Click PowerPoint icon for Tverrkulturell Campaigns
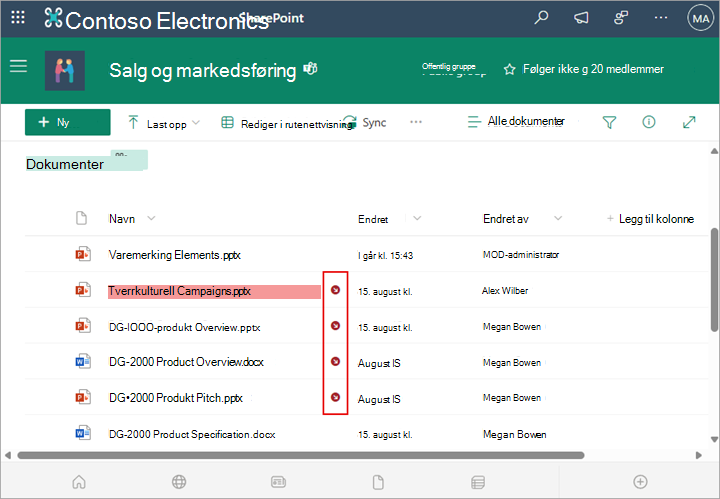Screen dimensions: 720x499 83,290
